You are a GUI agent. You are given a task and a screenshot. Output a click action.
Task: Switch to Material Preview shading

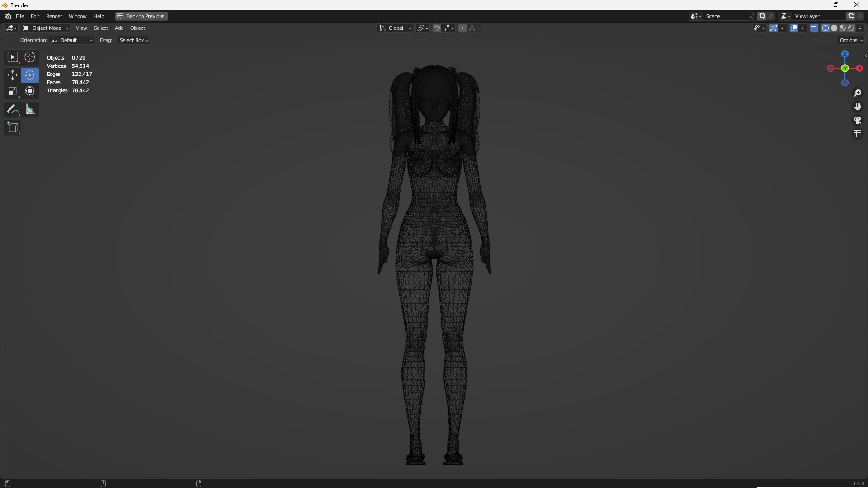click(x=843, y=28)
